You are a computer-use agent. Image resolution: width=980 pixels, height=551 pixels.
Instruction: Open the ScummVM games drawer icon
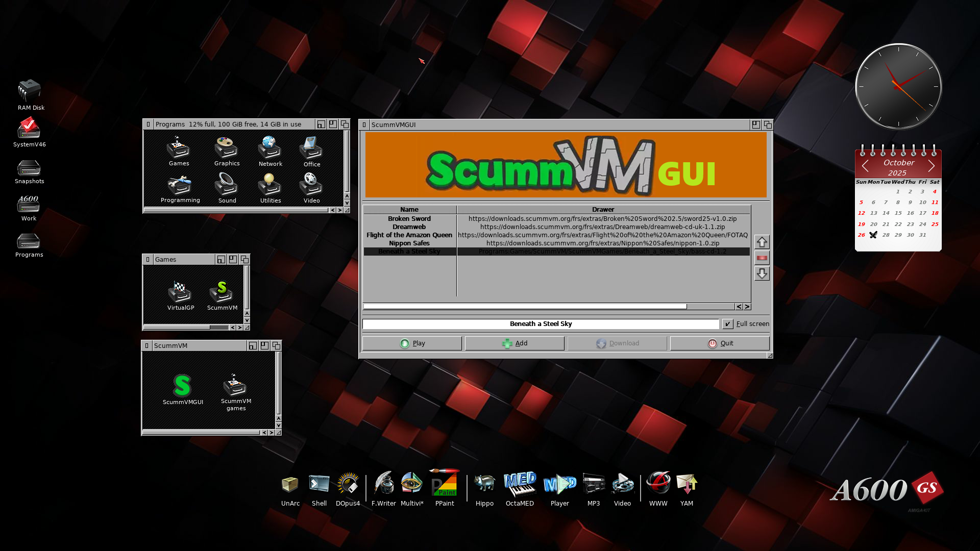pyautogui.click(x=235, y=386)
